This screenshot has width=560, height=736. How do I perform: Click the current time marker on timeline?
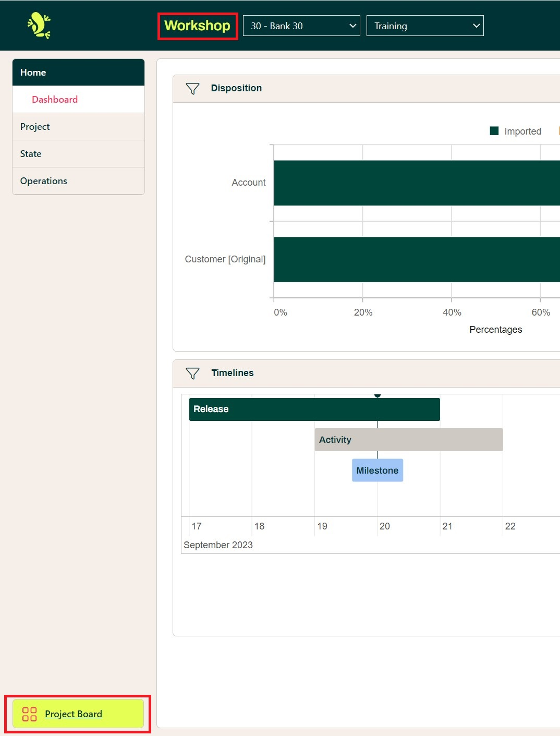click(x=378, y=396)
